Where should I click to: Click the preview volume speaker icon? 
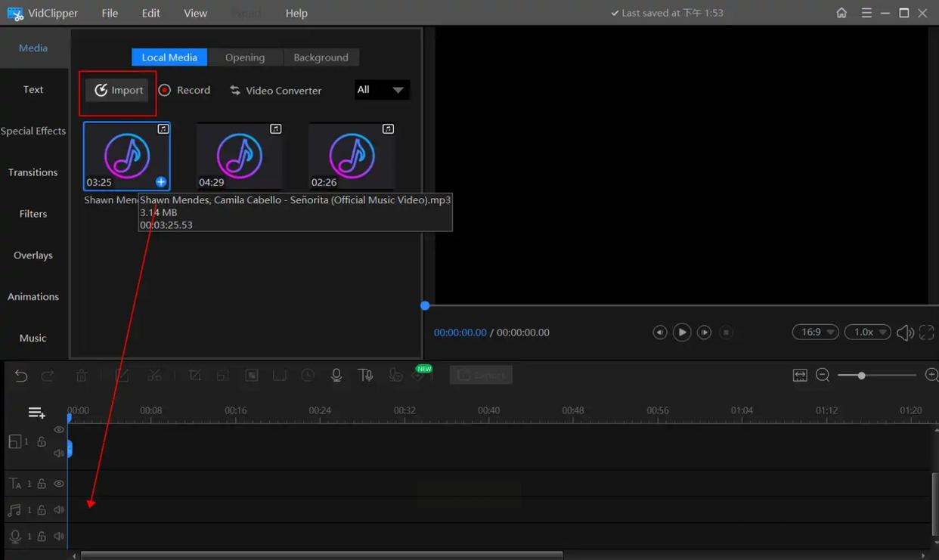903,333
